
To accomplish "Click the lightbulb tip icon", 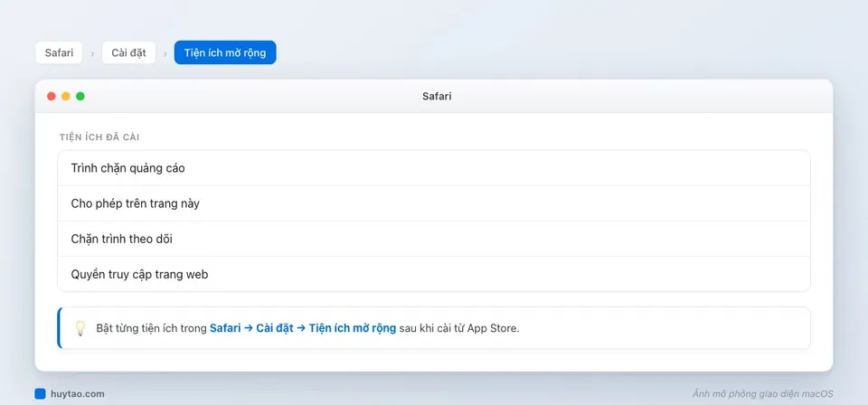I will (80, 328).
